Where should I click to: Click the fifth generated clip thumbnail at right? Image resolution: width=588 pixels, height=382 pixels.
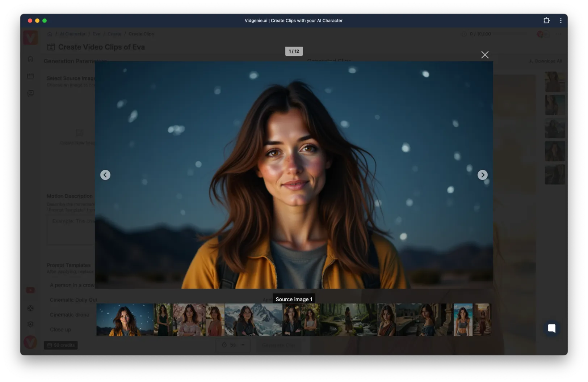(555, 174)
